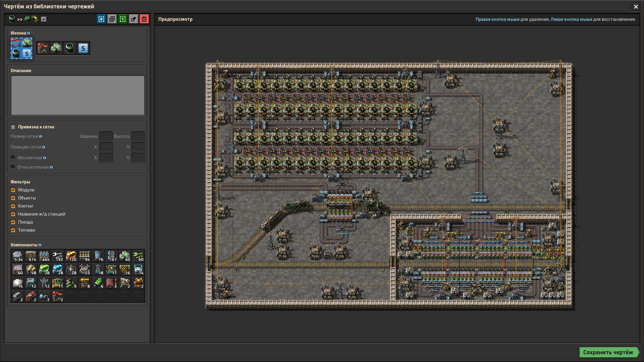The height and width of the screenshot is (362, 644).
Task: Click info icon beside Компоненты
Action: [40, 245]
